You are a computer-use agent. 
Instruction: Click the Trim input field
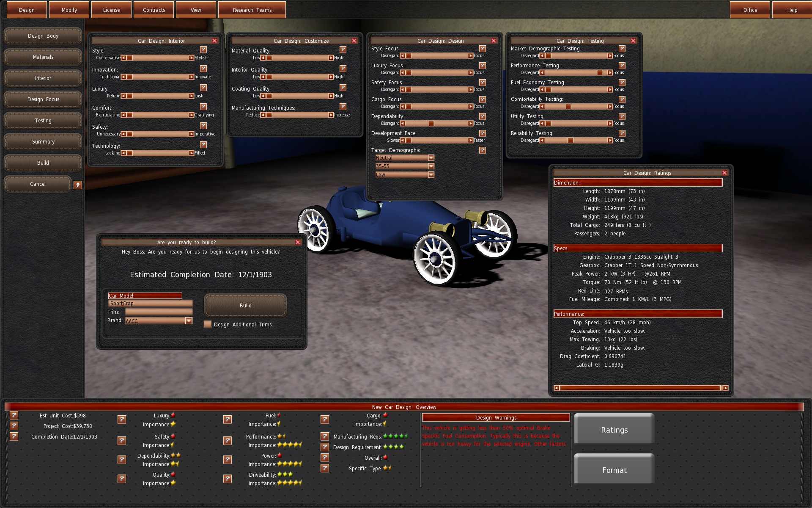coord(159,312)
